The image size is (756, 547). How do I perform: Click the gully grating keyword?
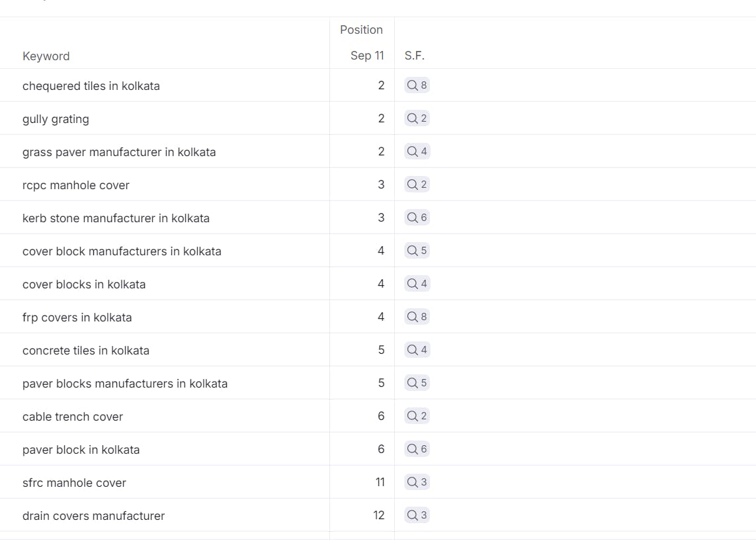coord(56,119)
